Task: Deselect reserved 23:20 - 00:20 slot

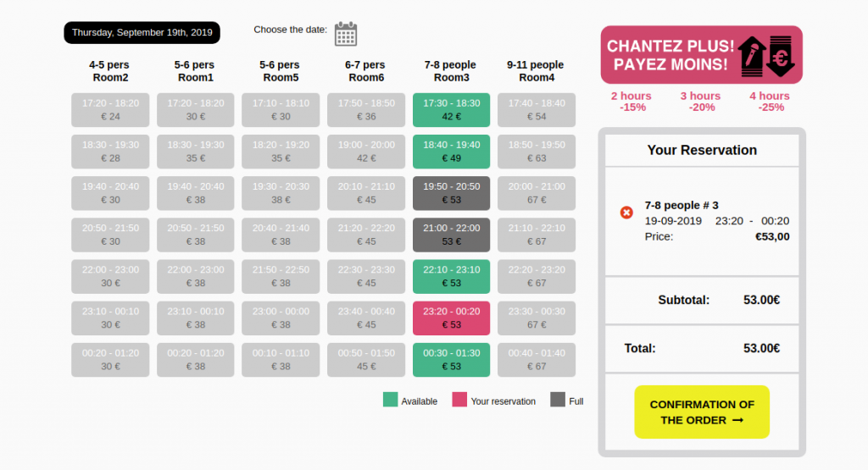Action: click(451, 318)
